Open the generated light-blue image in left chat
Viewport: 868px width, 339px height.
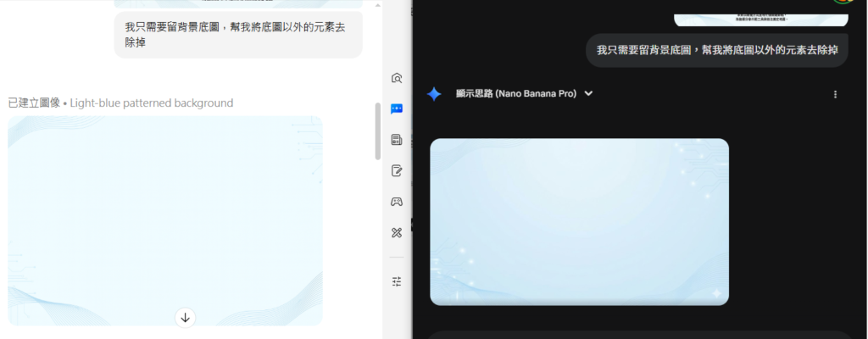[165, 220]
